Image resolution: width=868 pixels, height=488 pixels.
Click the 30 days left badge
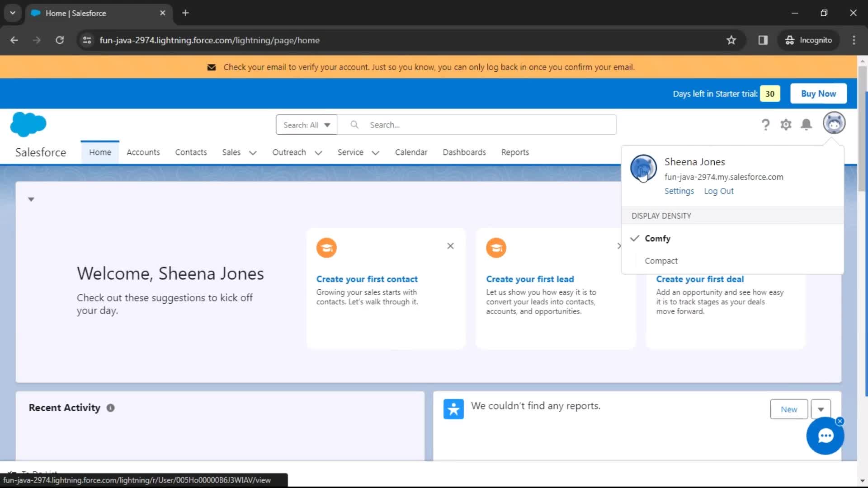[x=770, y=94]
